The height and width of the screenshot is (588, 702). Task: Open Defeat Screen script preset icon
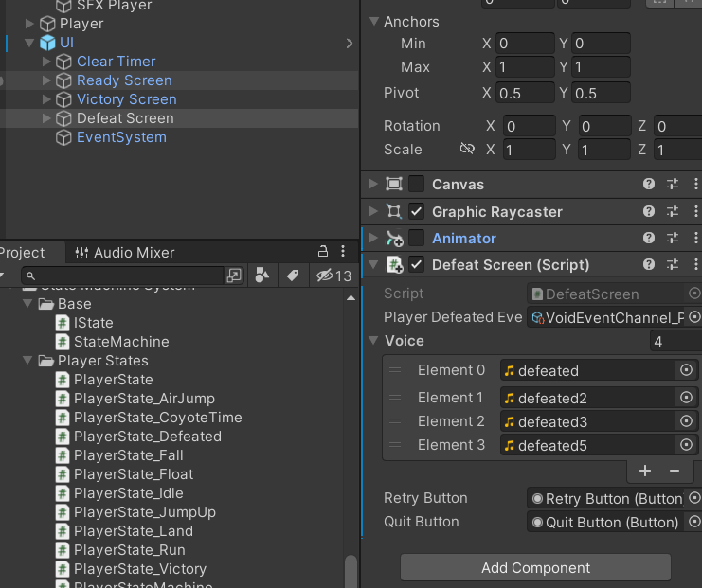click(x=673, y=264)
